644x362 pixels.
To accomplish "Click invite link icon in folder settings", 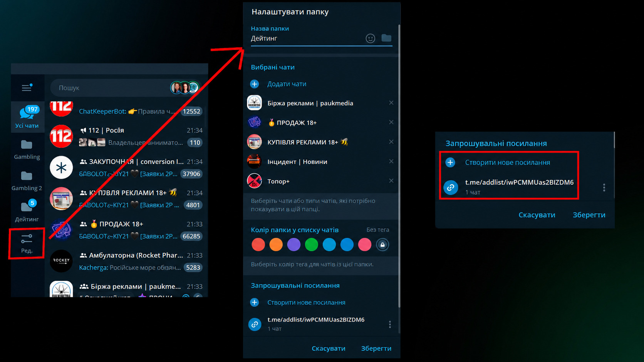I will (x=255, y=324).
